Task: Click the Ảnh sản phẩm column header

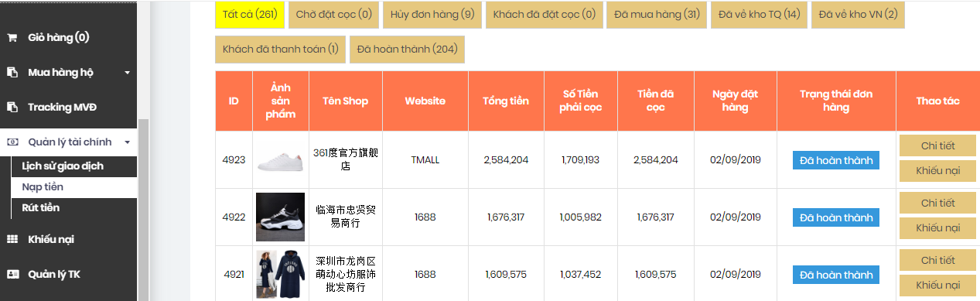Action: (x=281, y=101)
